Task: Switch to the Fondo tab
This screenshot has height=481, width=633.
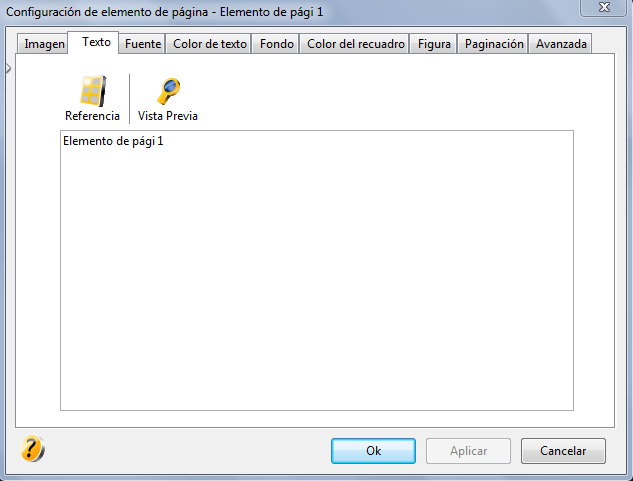Action: (x=277, y=44)
